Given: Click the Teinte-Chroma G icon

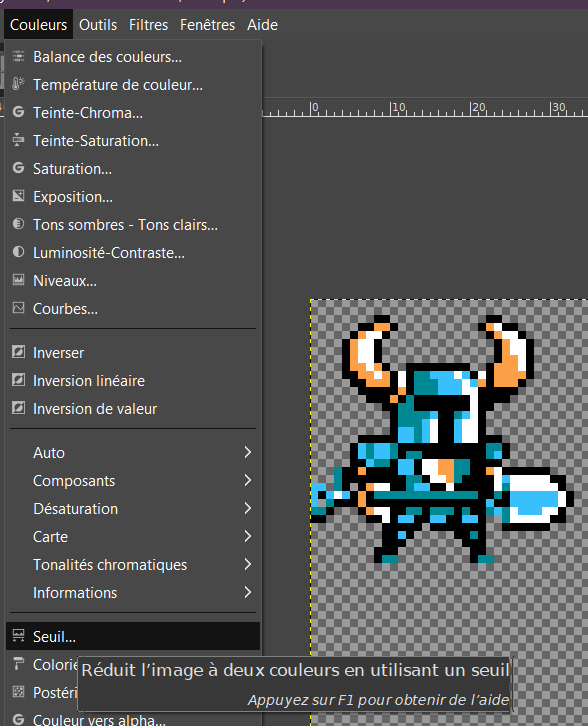Looking at the screenshot, I should [19, 112].
